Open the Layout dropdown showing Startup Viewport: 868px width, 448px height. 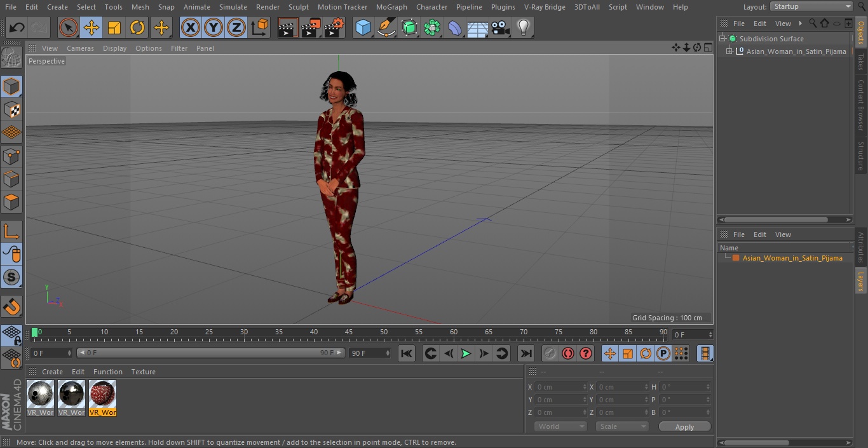pyautogui.click(x=812, y=6)
